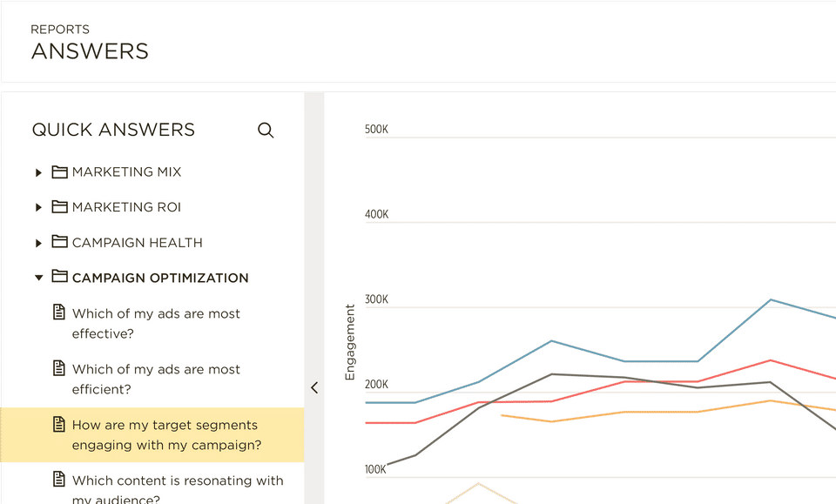The height and width of the screenshot is (504, 836).
Task: Click the Campaign Optimization folder icon
Action: click(x=59, y=277)
